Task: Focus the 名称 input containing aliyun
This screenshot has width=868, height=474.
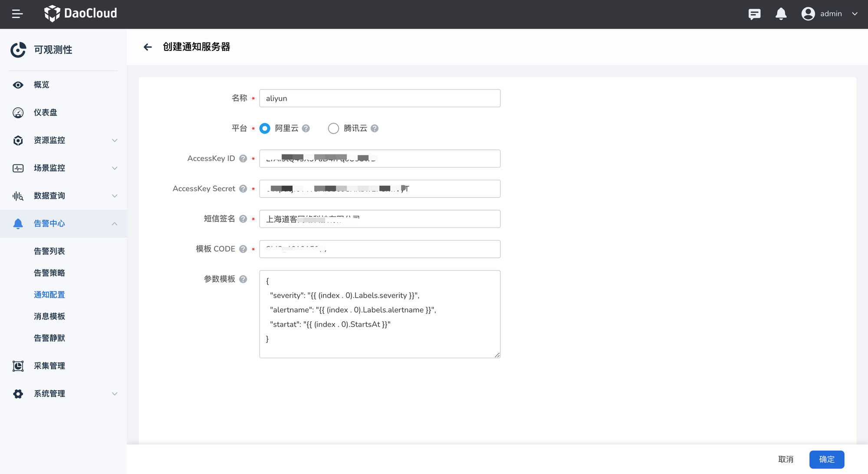Action: (x=380, y=99)
